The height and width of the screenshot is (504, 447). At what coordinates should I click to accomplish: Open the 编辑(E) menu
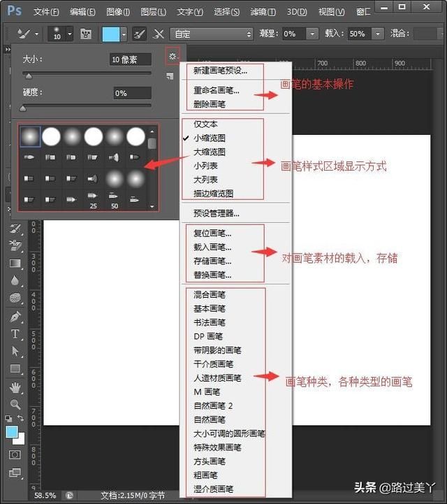(82, 12)
